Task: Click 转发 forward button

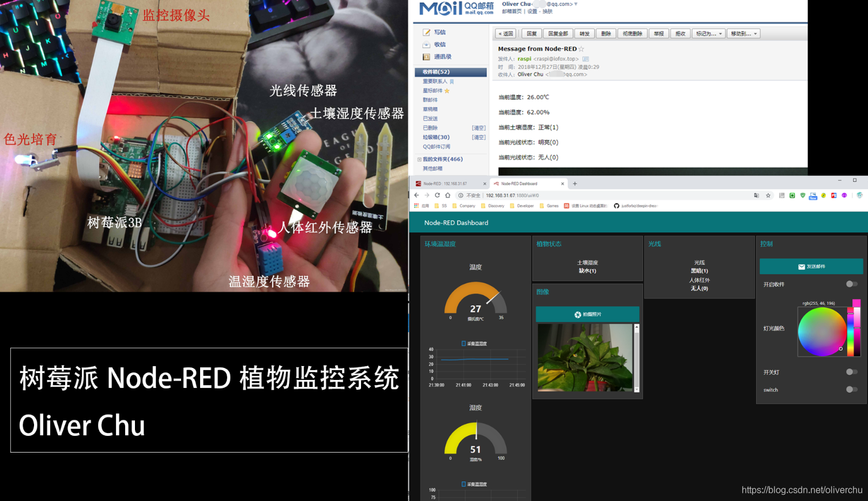Action: [584, 33]
